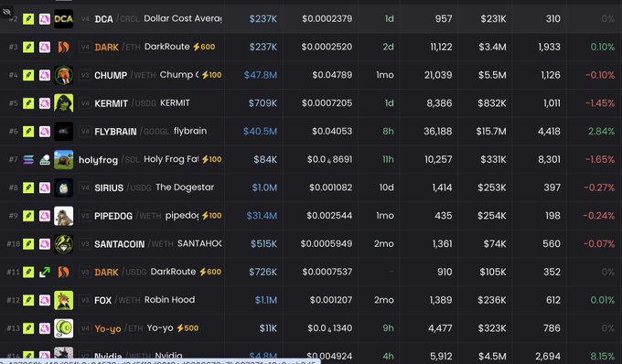The height and width of the screenshot is (364, 622).
Task: Open the PIPEDOG token pair
Action: pos(128,216)
